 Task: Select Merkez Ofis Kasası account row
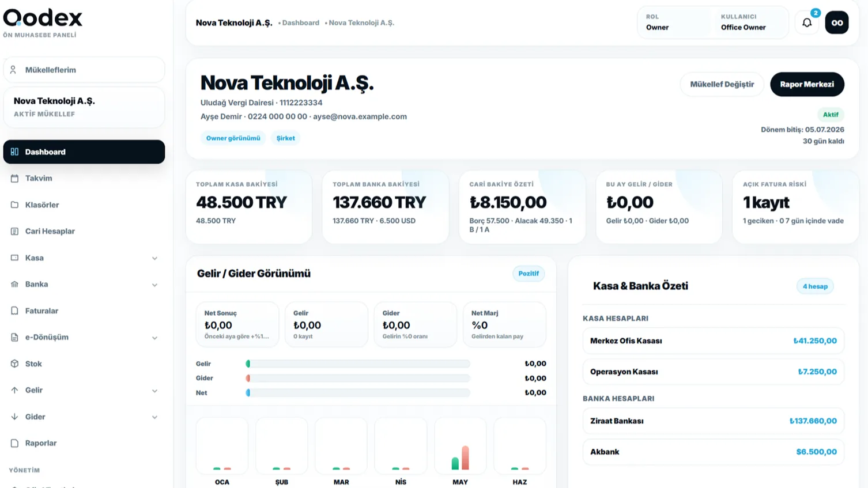pos(714,341)
